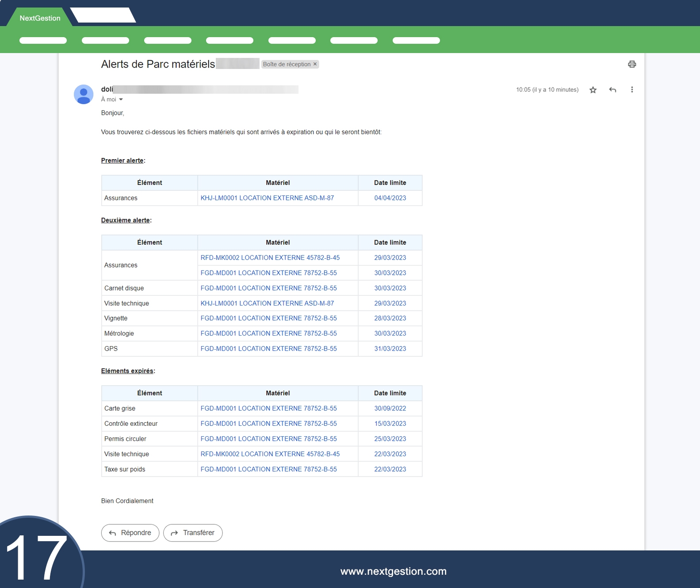Screen dimensions: 700x588
Task: Click the 31/03/2023 GPS date link
Action: [390, 349]
